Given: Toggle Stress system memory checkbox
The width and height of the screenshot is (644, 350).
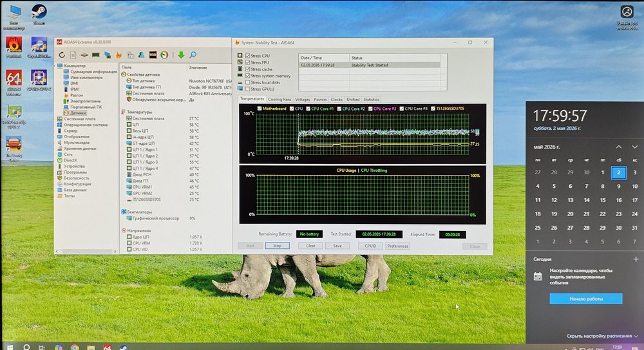Looking at the screenshot, I should (248, 75).
